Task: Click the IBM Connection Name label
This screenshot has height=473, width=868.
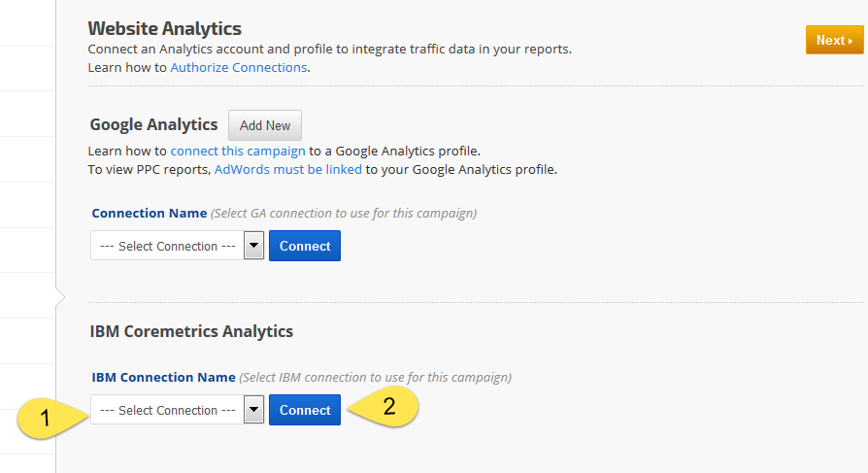Action: (x=164, y=377)
